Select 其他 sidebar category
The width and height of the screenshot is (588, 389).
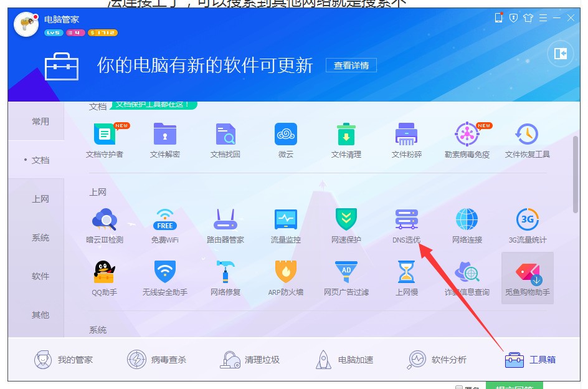[36, 315]
